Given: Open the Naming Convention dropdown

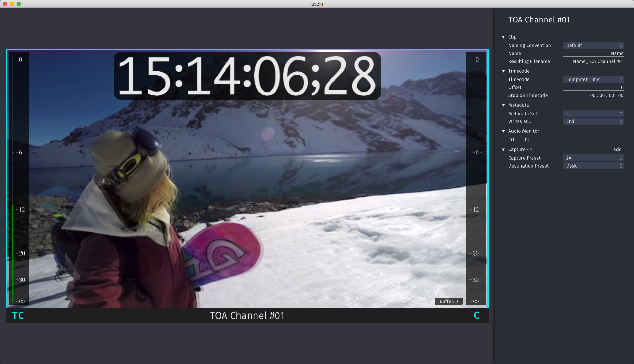Looking at the screenshot, I should pos(593,45).
